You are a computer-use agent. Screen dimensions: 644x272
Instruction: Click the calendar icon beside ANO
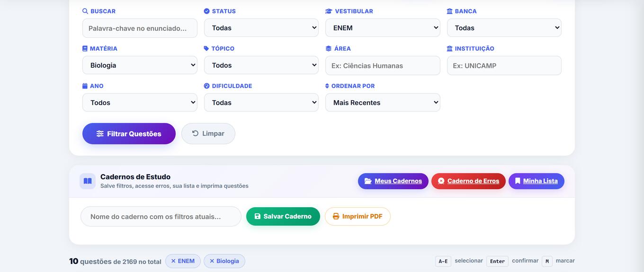click(x=85, y=86)
